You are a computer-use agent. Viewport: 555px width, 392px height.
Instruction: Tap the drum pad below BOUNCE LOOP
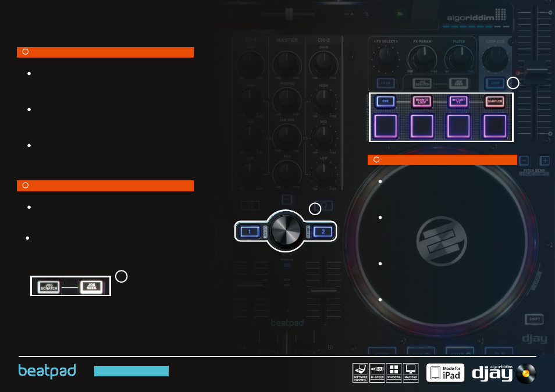(x=422, y=126)
